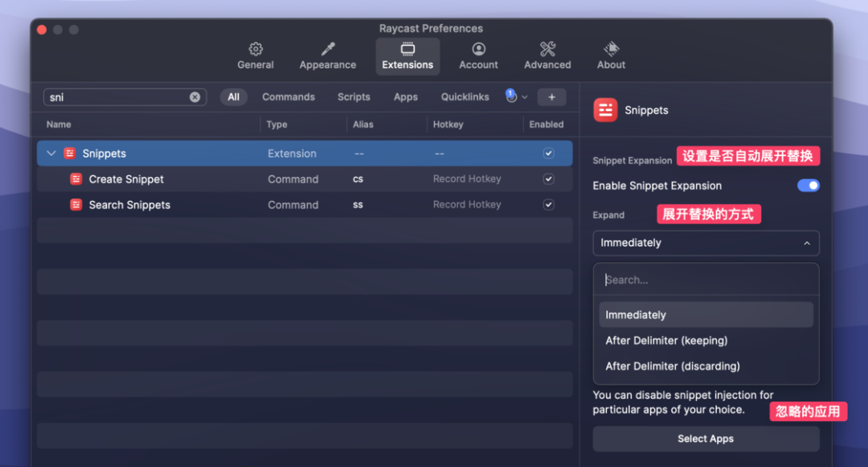Edit the 'ss' alias cell
The height and width of the screenshot is (467, 868).
[358, 205]
